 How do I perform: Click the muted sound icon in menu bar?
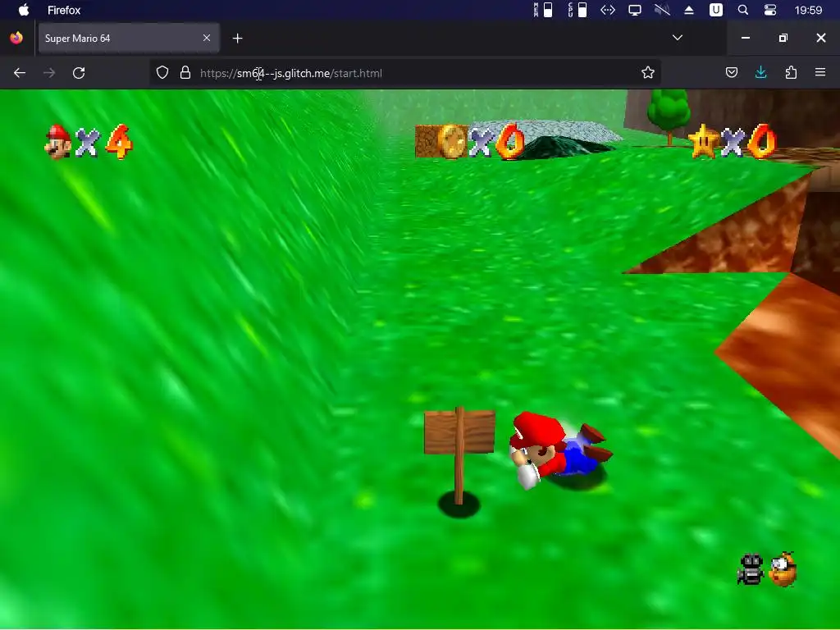[x=662, y=10]
